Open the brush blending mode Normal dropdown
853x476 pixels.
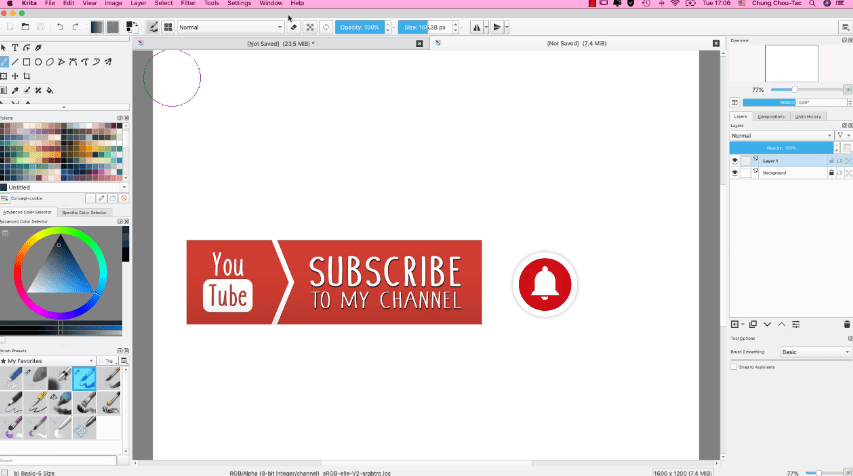(231, 27)
